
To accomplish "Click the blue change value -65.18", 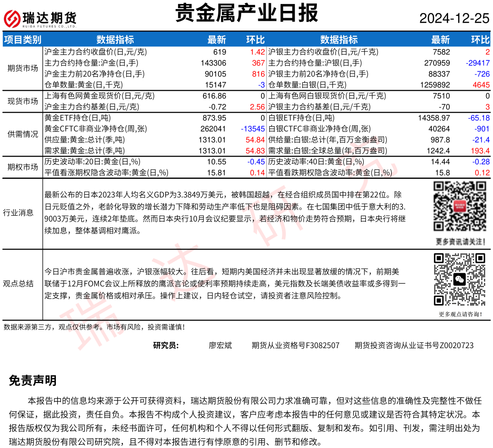I will pyautogui.click(x=479, y=118).
